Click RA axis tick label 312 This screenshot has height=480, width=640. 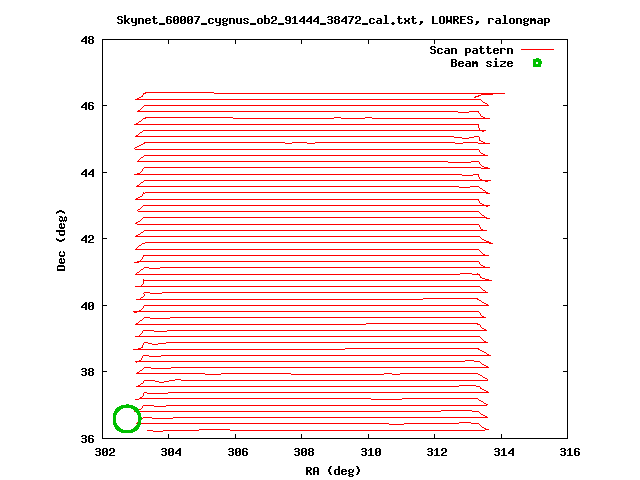click(438, 452)
